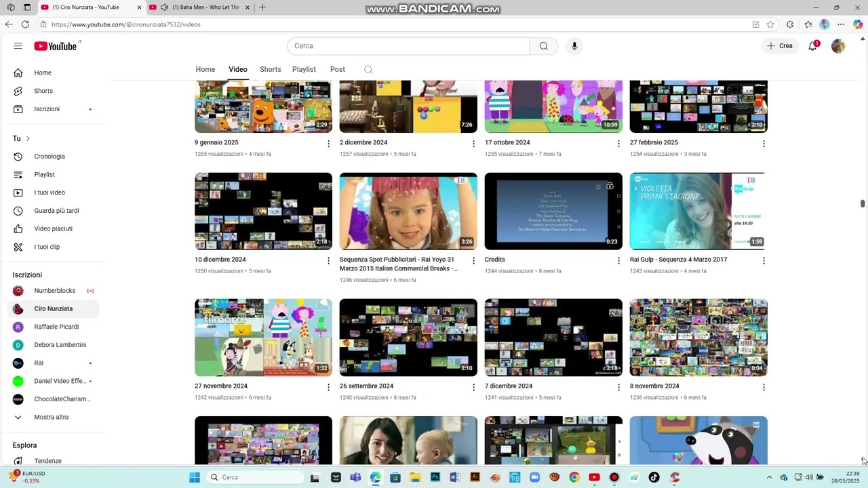
Task: Click the YouTube logo
Action: click(x=56, y=46)
